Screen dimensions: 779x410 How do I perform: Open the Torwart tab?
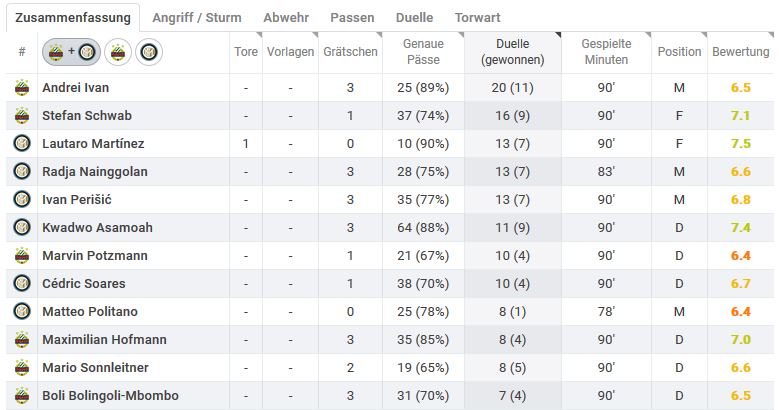coord(477,17)
